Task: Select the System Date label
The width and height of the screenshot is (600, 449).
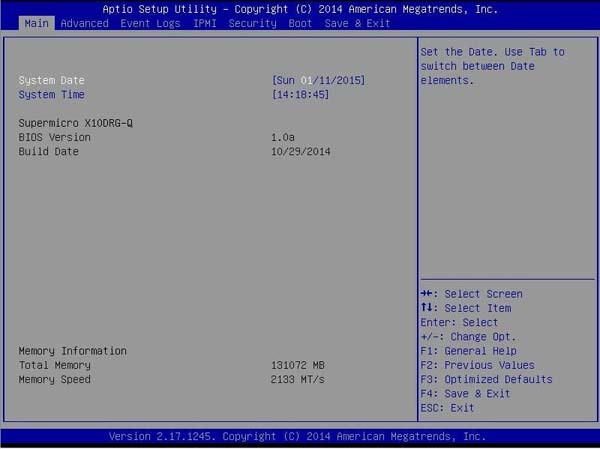Action: [x=52, y=80]
